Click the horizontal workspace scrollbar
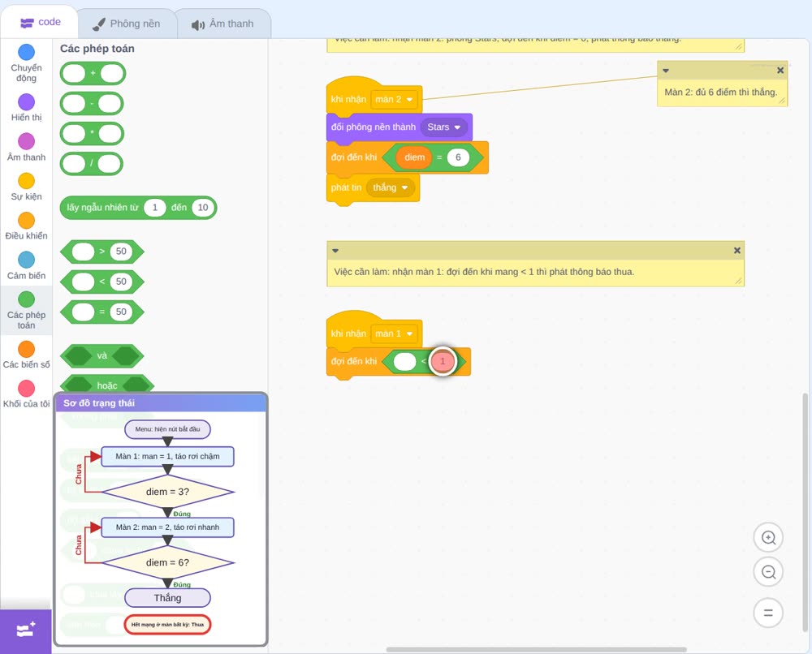 point(536,649)
